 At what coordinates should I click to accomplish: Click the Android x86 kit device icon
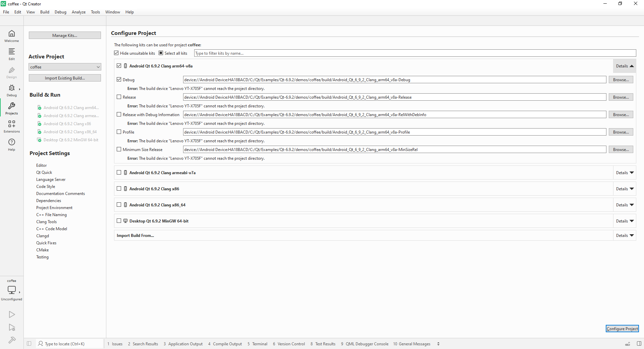coord(125,189)
